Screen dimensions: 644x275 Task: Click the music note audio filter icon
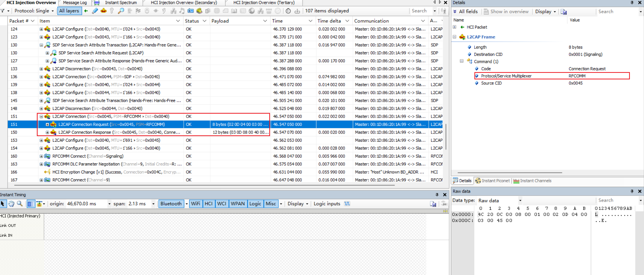[x=182, y=11]
